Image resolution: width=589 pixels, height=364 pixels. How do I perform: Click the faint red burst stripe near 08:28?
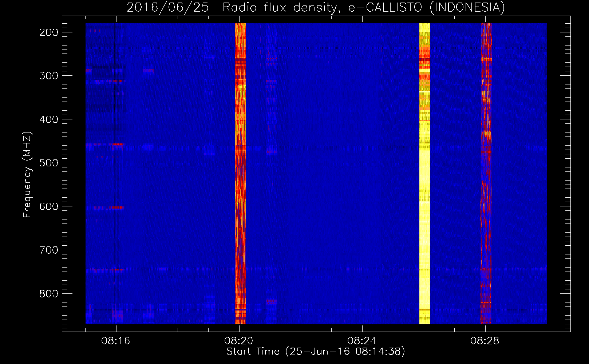pyautogui.click(x=486, y=174)
